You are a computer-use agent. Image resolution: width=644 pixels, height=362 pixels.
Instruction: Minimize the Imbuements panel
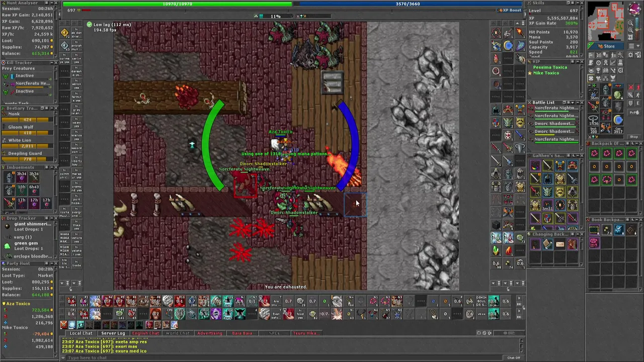tap(51, 167)
